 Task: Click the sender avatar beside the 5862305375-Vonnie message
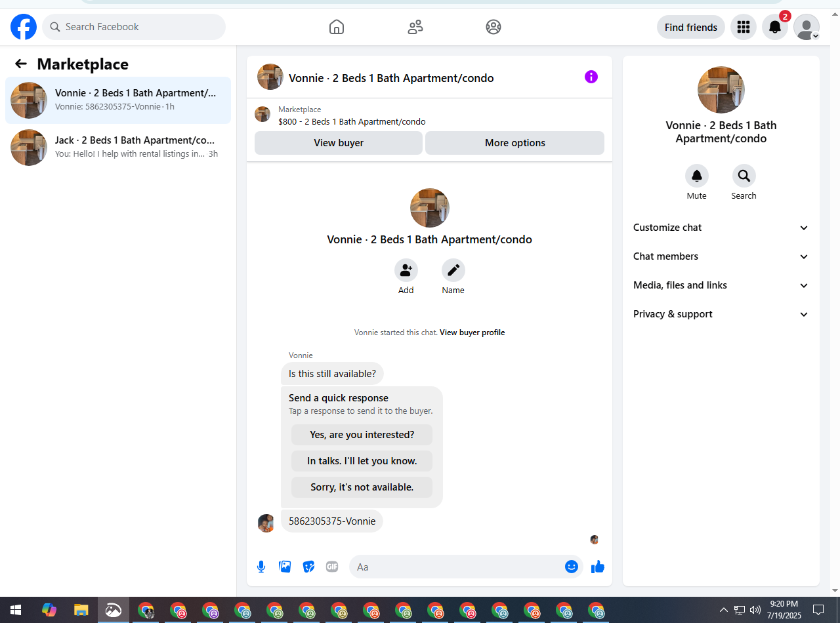(266, 523)
